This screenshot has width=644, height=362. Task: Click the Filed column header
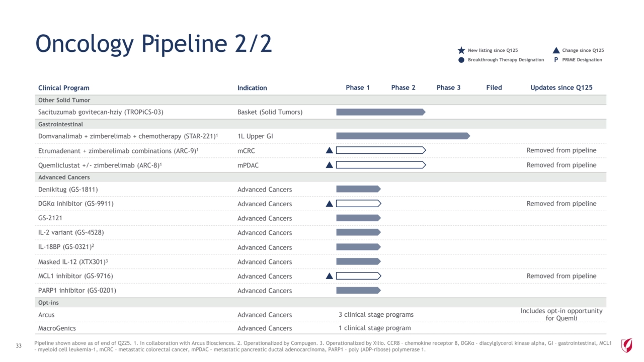point(494,87)
